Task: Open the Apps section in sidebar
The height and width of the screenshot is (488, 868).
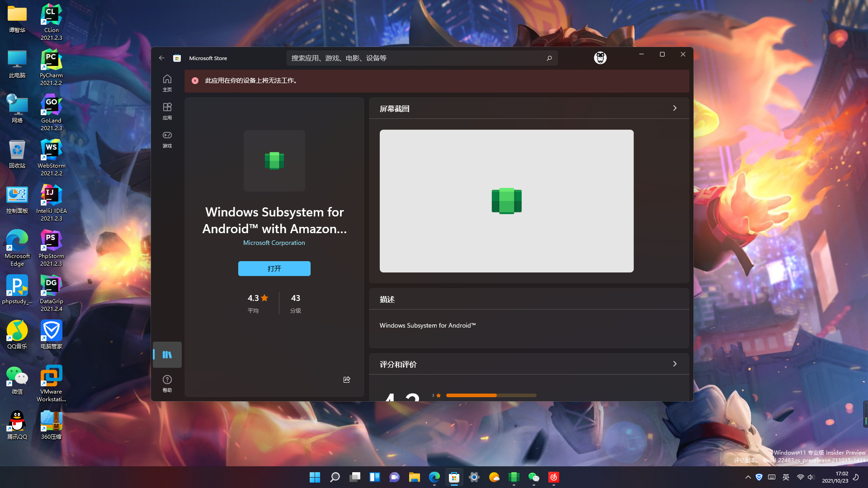Action: tap(167, 111)
